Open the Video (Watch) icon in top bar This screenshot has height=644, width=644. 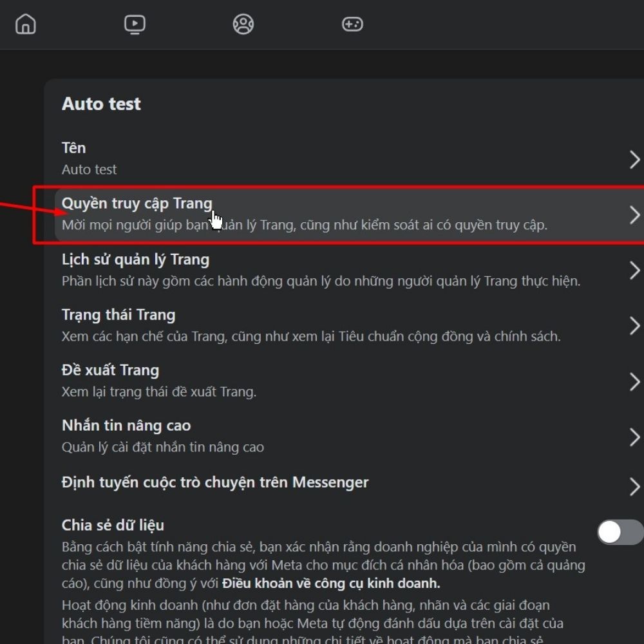click(135, 24)
